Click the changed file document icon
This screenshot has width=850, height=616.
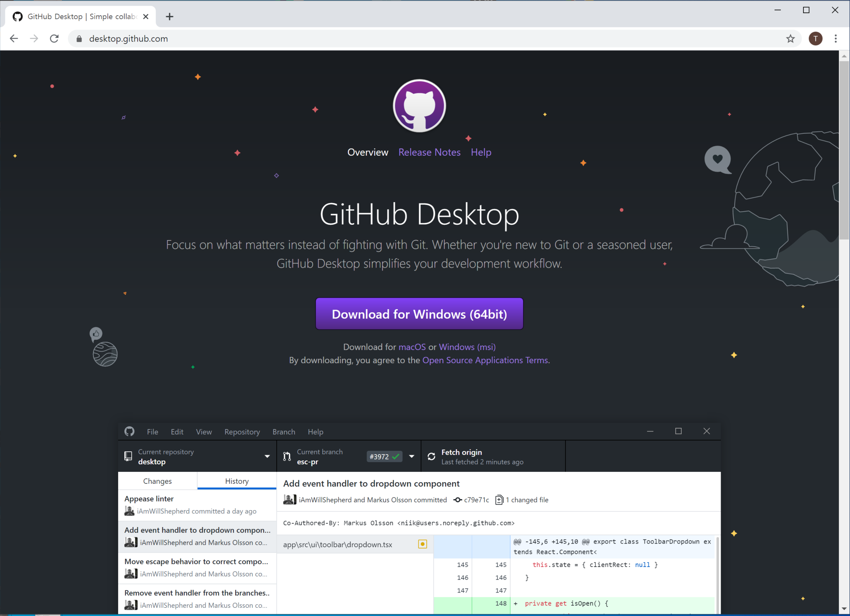(499, 500)
